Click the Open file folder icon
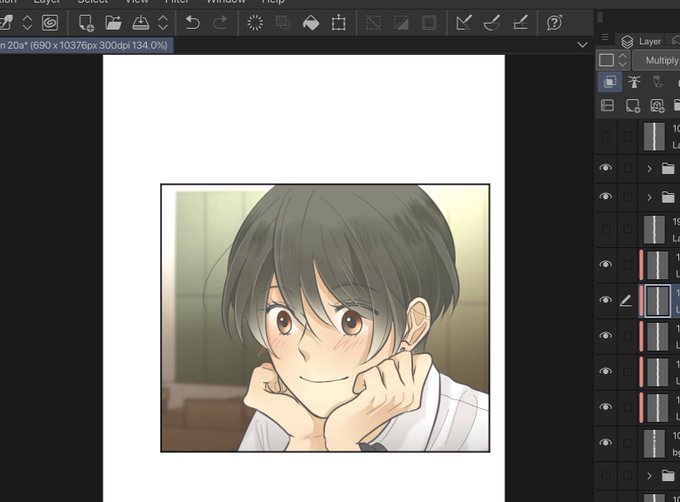Screen dimensions: 680x502 (x=113, y=23)
